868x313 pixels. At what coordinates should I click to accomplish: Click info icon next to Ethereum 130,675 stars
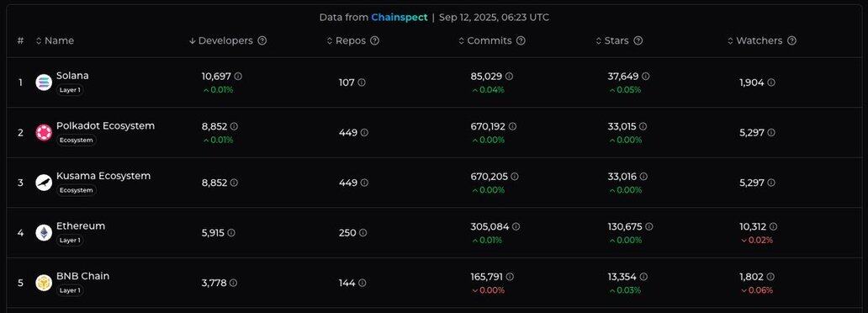click(648, 226)
